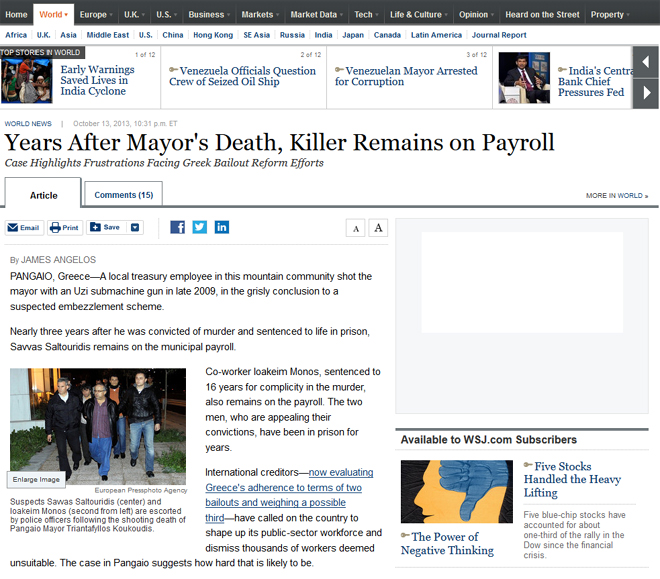Viewport: 660px width, 579px height.
Task: Decrease article text size
Action: click(x=355, y=228)
